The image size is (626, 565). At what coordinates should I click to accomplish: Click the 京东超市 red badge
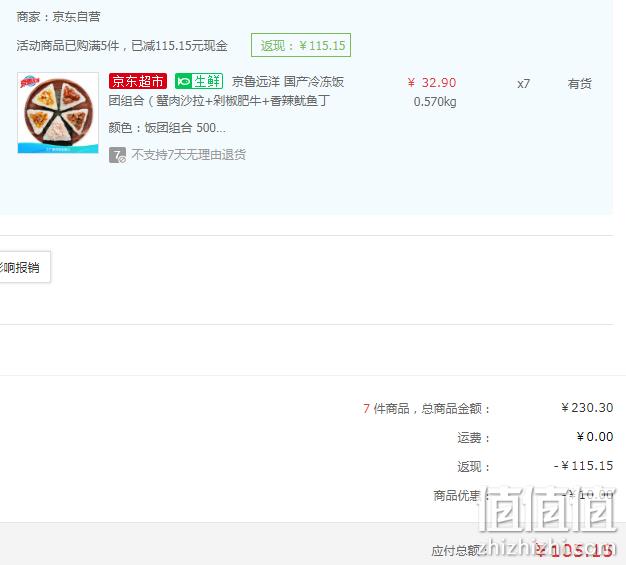click(x=138, y=81)
